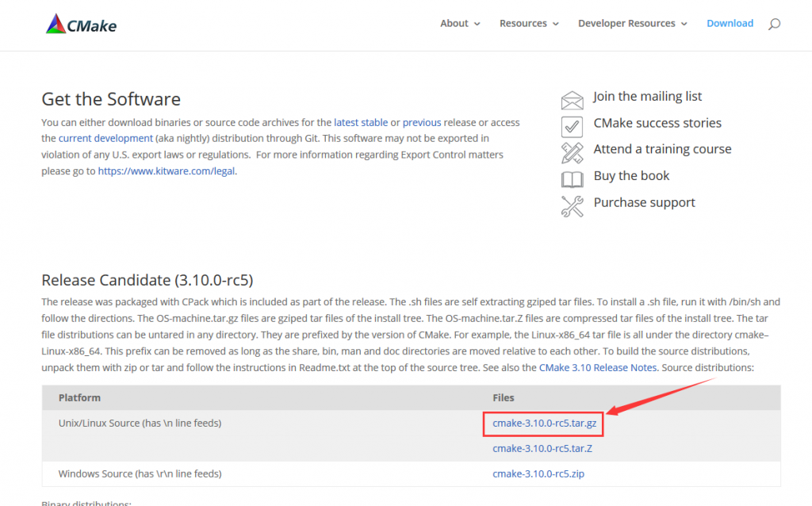Click the Platform column header
The height and width of the screenshot is (506, 812).
coord(79,398)
